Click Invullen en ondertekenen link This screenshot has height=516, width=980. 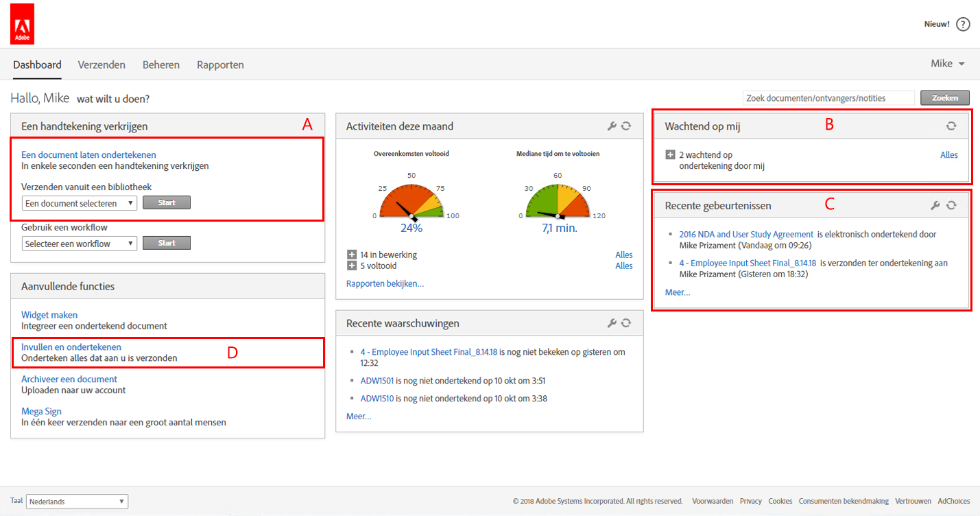[71, 347]
